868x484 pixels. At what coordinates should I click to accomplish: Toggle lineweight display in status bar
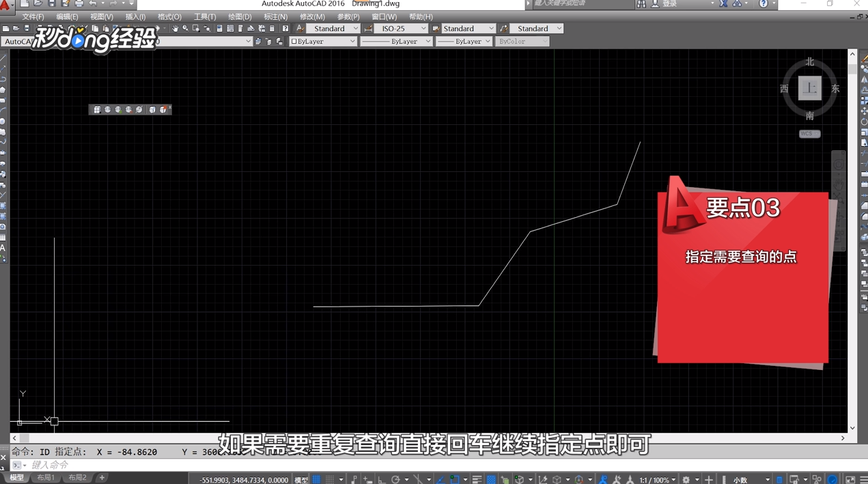(477, 480)
